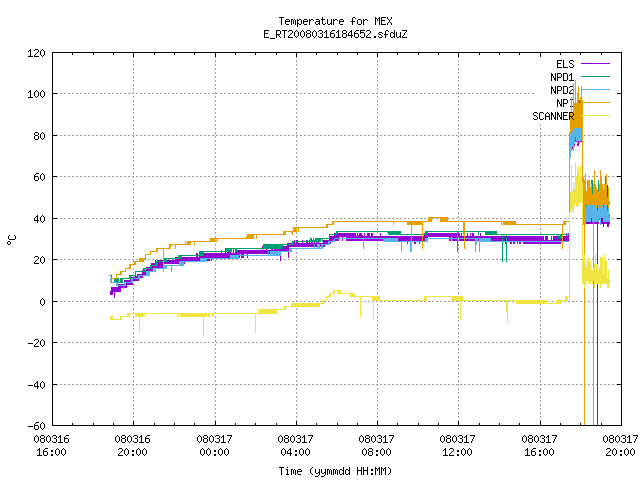Click the green NPD1 legend line sample
The image size is (640, 480).
coord(596,76)
